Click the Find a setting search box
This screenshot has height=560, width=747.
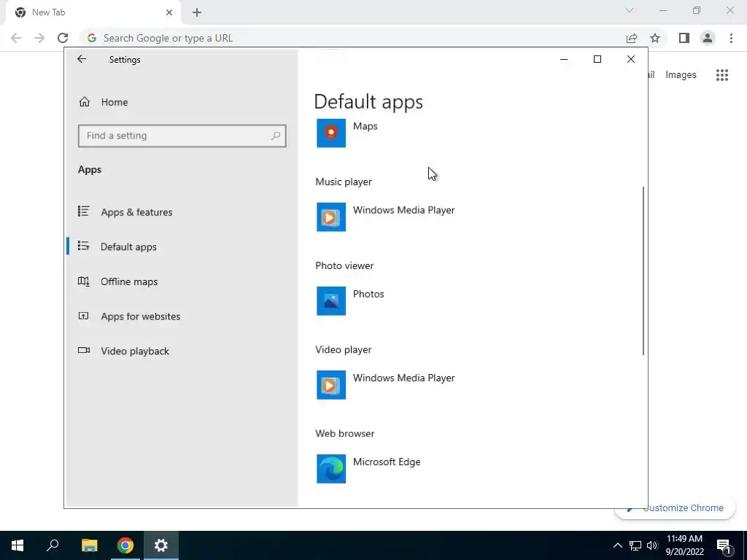coord(182,136)
